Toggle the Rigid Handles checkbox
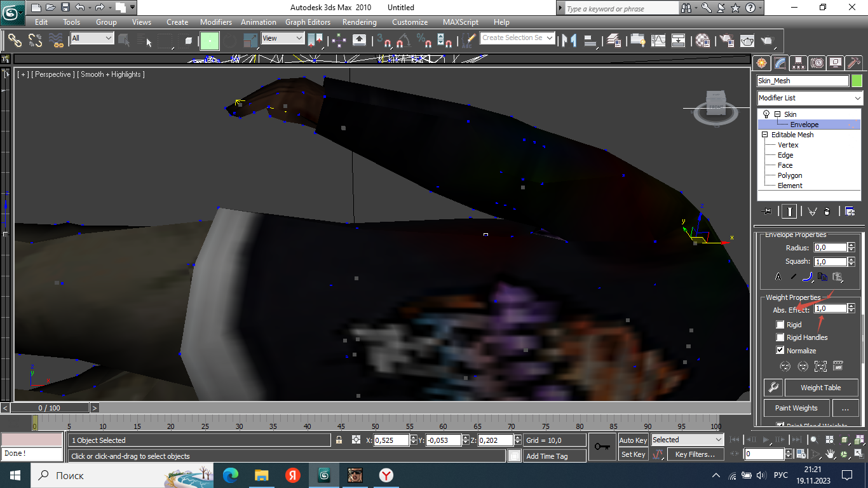 [x=780, y=337]
